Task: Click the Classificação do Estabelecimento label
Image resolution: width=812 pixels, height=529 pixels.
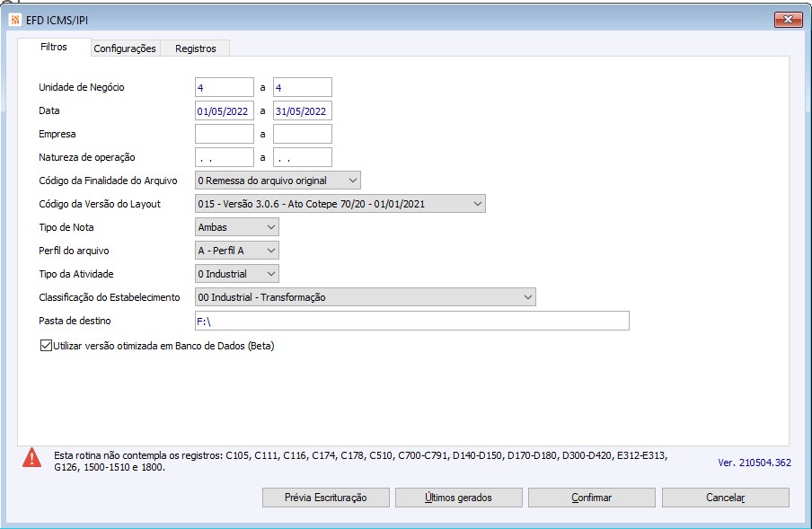Action: (110, 297)
